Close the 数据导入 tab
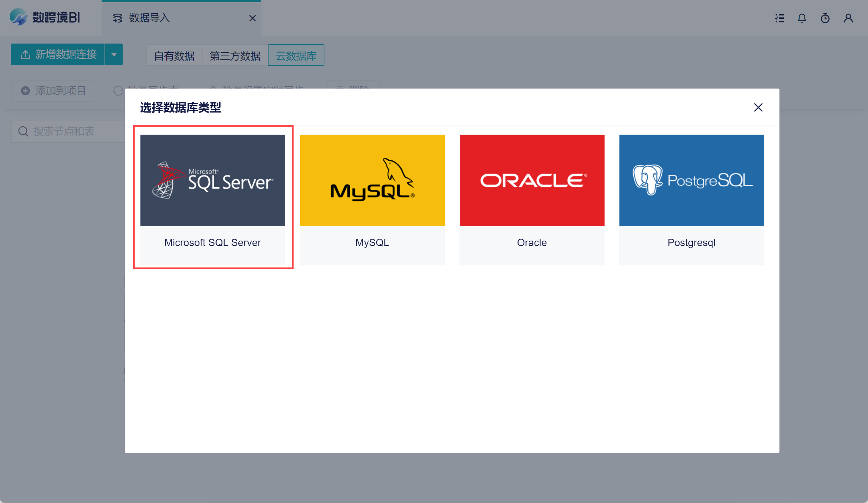 tap(253, 18)
